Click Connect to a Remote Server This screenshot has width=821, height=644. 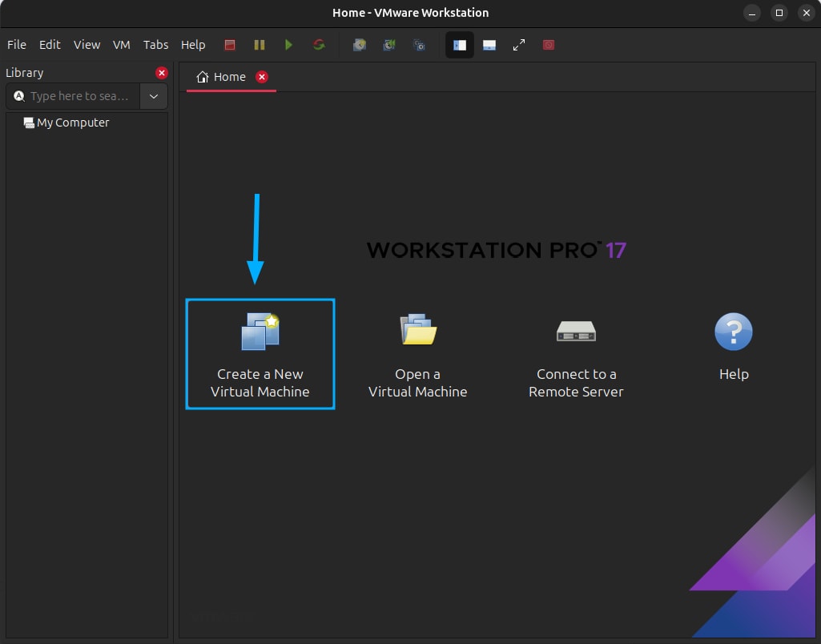click(x=576, y=354)
